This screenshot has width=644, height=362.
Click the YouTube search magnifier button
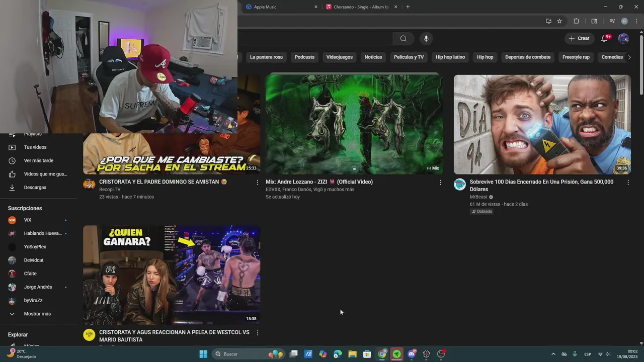404,39
